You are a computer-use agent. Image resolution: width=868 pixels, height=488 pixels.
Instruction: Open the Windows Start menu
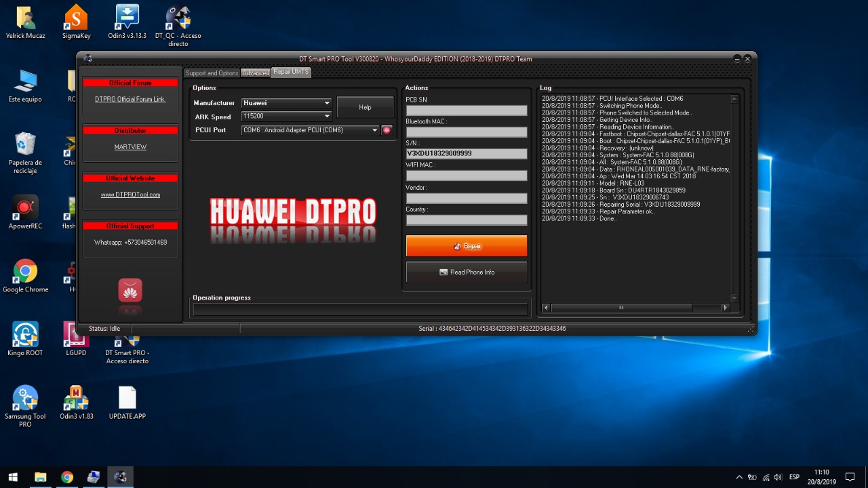tap(13, 477)
